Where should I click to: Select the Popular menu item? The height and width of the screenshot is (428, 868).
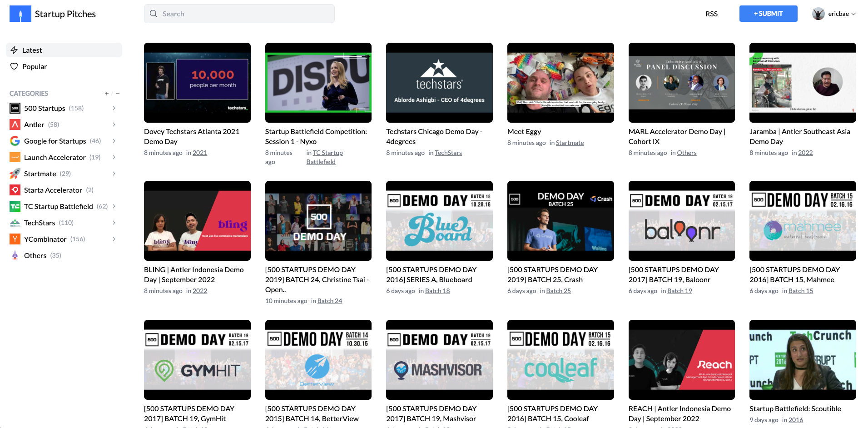(x=64, y=66)
